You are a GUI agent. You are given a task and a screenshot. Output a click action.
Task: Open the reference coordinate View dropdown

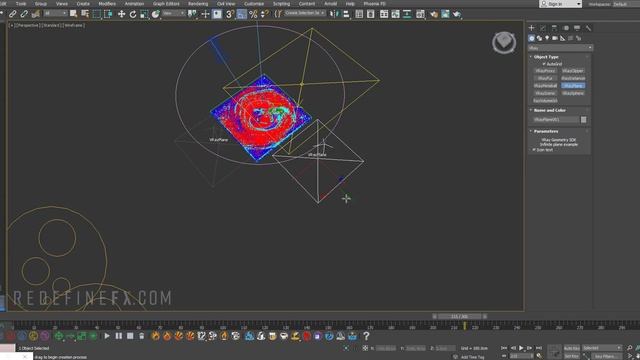coord(173,13)
